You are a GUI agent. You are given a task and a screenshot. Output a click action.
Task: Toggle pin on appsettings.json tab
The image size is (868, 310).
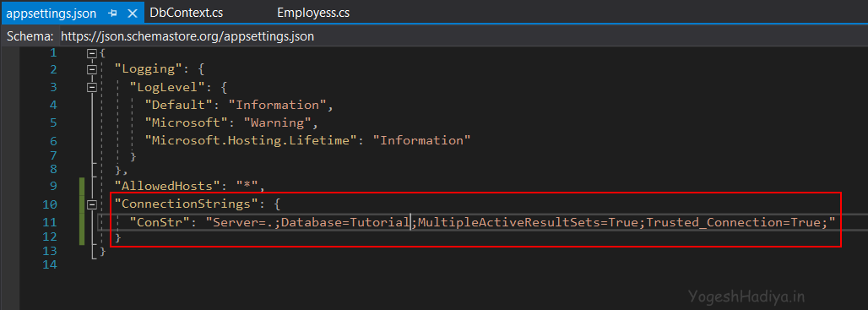tap(112, 14)
